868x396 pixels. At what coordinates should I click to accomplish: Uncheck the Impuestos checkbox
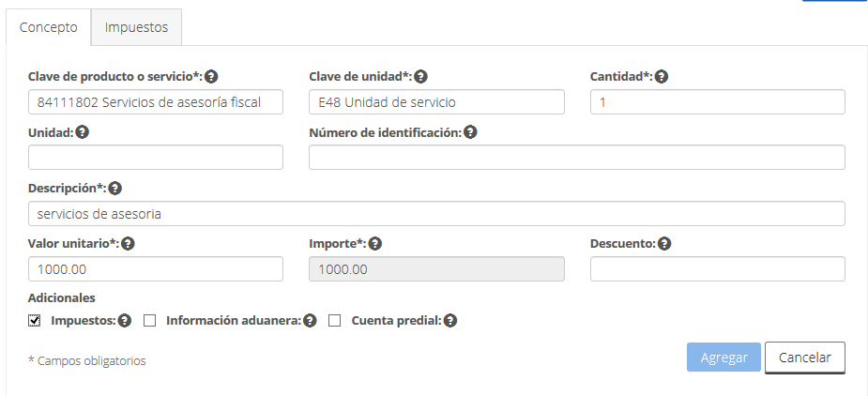pyautogui.click(x=35, y=321)
